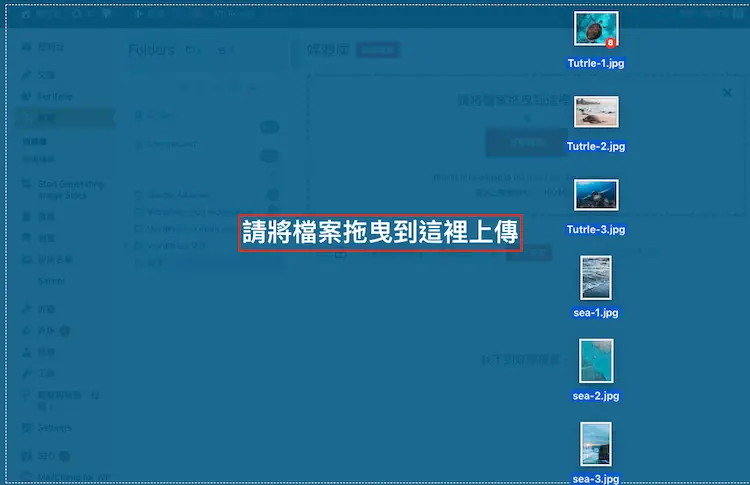This screenshot has width=750, height=485.
Task: Select the Tutrle-1.jpg file name label
Action: click(596, 63)
